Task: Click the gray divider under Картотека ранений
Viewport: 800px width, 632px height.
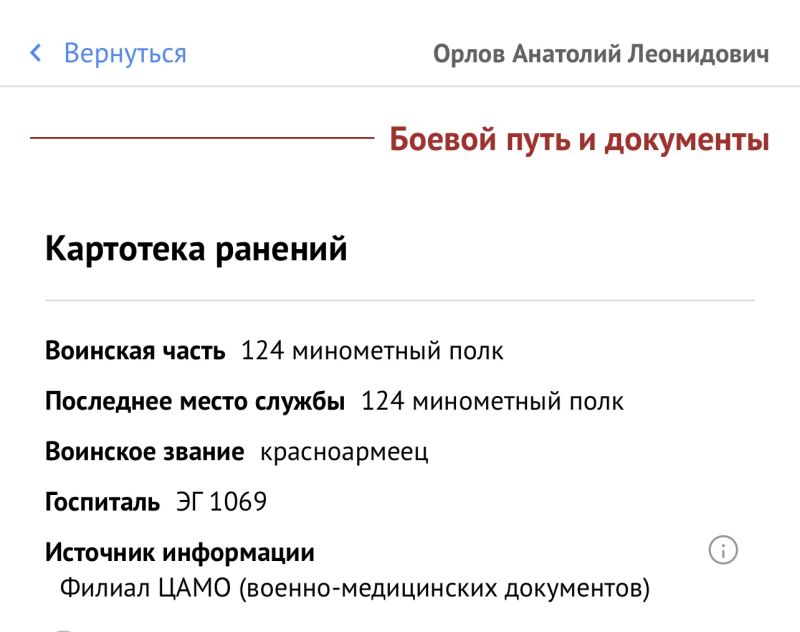Action: click(400, 300)
